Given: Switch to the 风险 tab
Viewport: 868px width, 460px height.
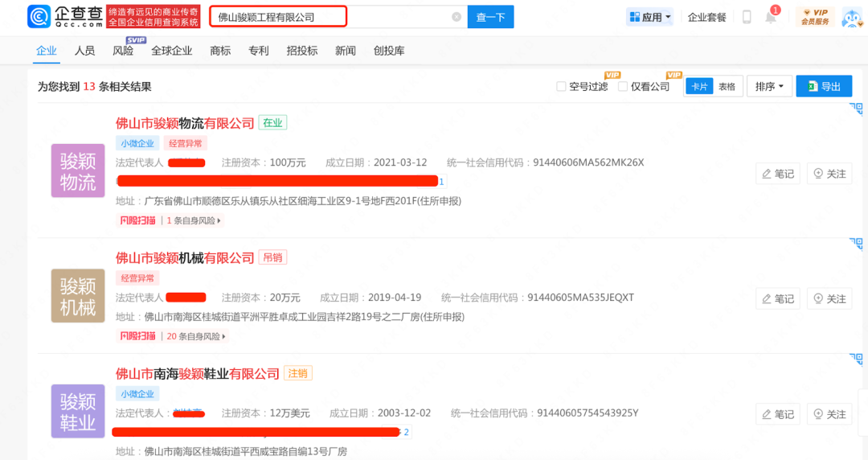Looking at the screenshot, I should pyautogui.click(x=123, y=51).
